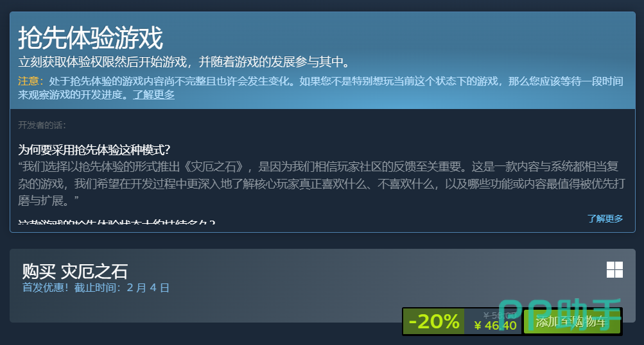Click the early access notice paragraph

[x=321, y=88]
